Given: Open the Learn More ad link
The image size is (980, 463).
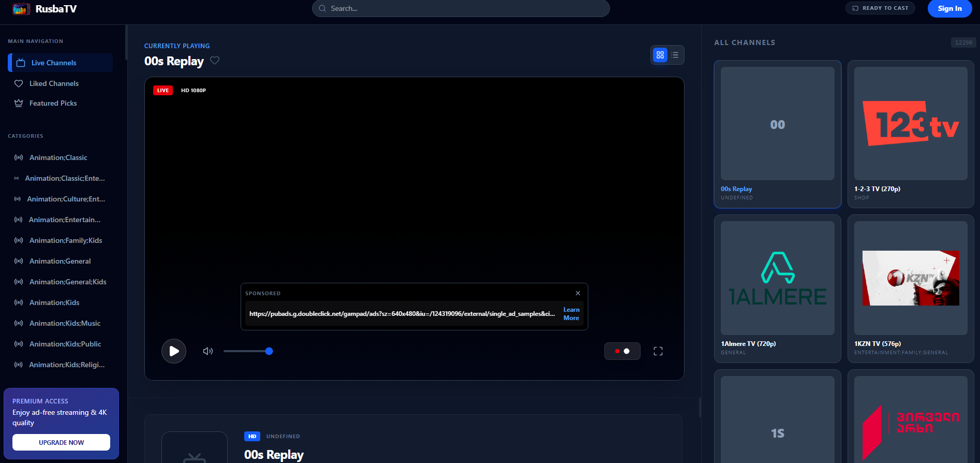Looking at the screenshot, I should pos(571,314).
